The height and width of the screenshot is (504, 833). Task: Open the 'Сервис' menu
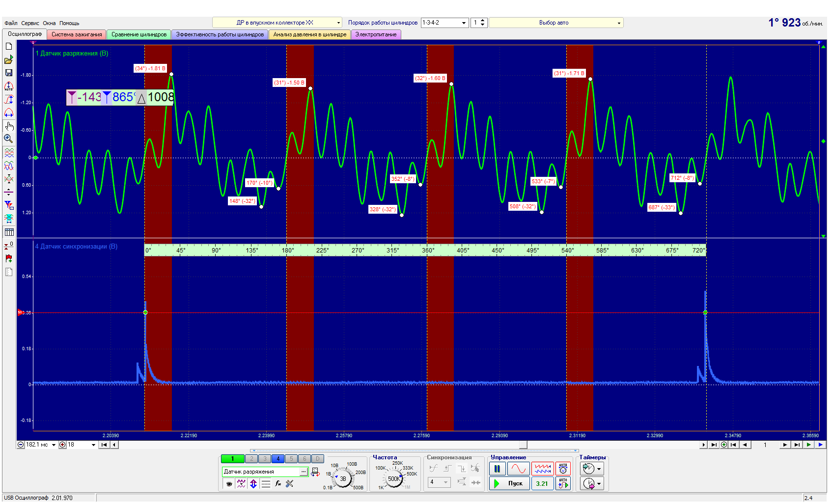tap(30, 23)
